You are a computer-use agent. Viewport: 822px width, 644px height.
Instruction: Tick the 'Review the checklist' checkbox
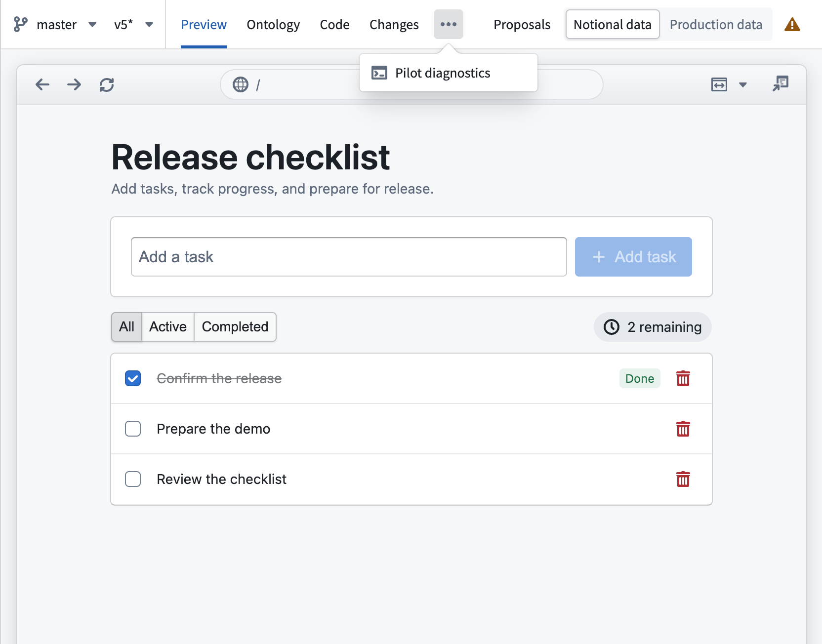133,480
